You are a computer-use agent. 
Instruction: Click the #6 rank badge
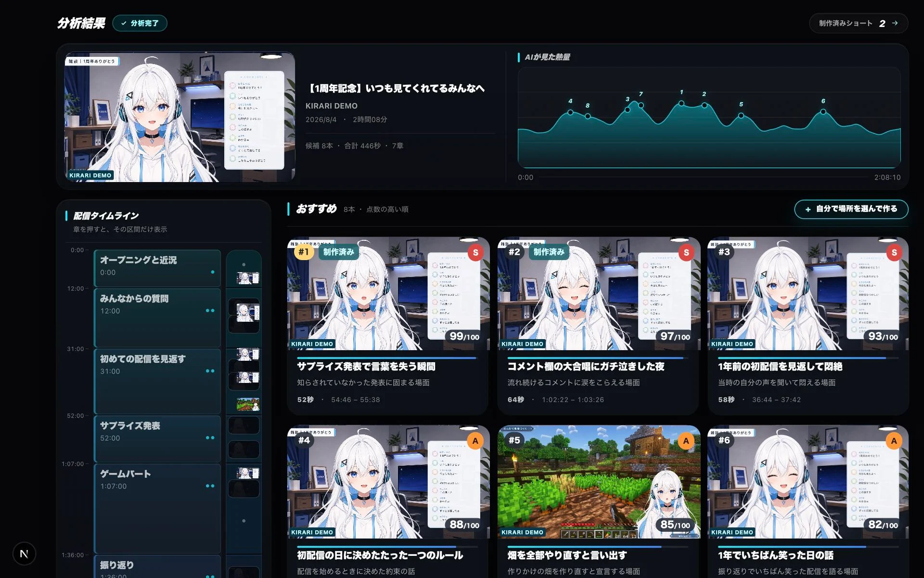click(x=724, y=440)
